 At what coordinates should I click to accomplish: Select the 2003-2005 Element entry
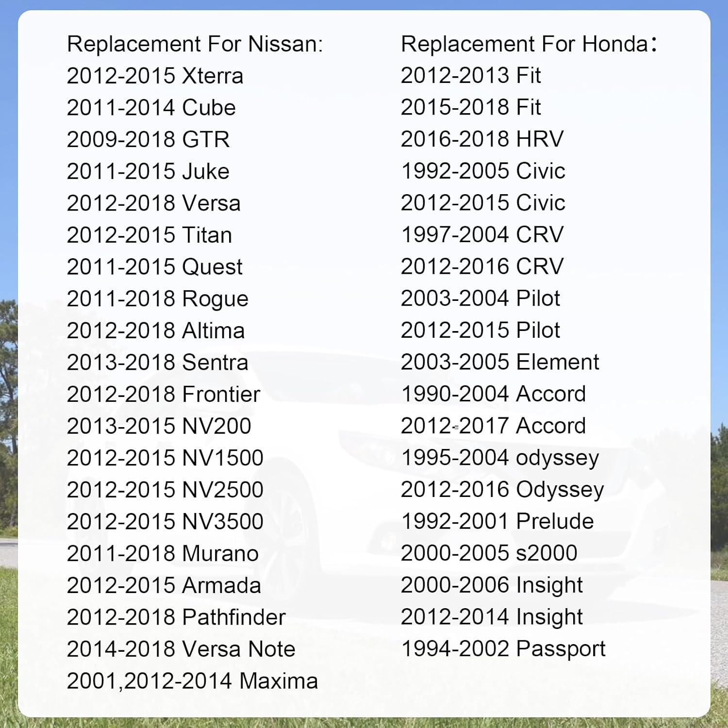click(500, 363)
